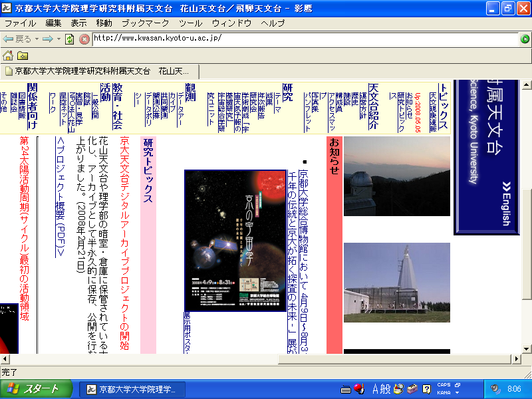Click the solar tower telescope photo
The width and height of the screenshot is (532, 399).
click(x=397, y=282)
